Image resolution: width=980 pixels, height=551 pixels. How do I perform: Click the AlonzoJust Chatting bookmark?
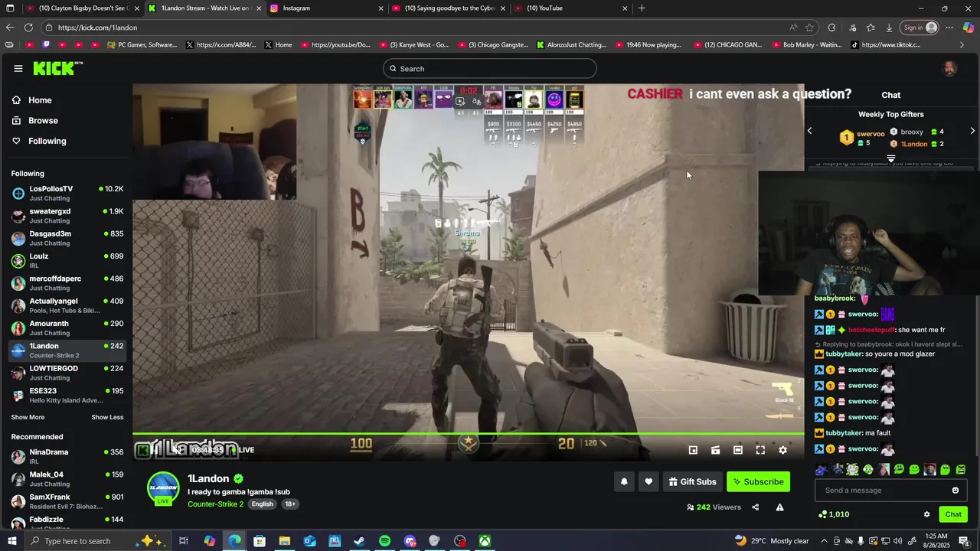[570, 45]
